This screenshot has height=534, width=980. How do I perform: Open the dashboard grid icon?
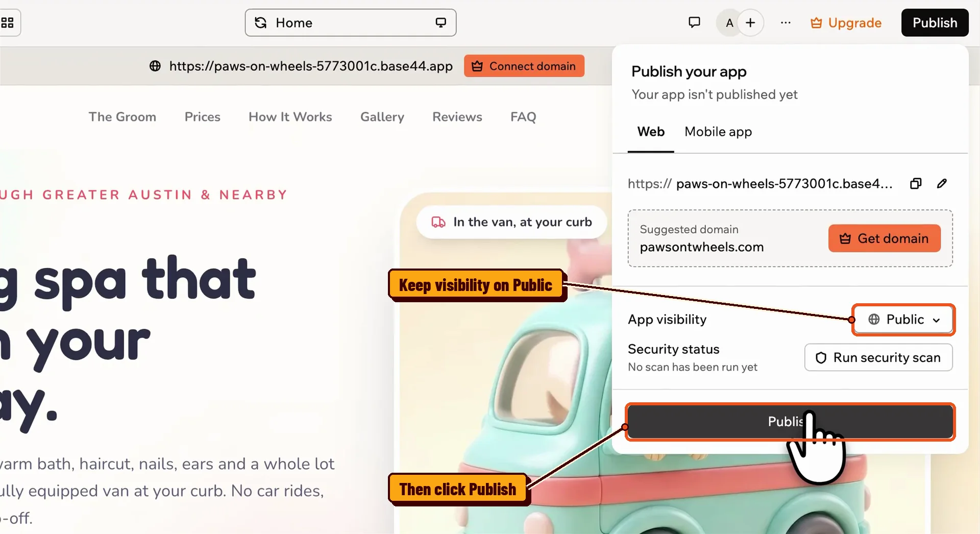[x=7, y=22]
